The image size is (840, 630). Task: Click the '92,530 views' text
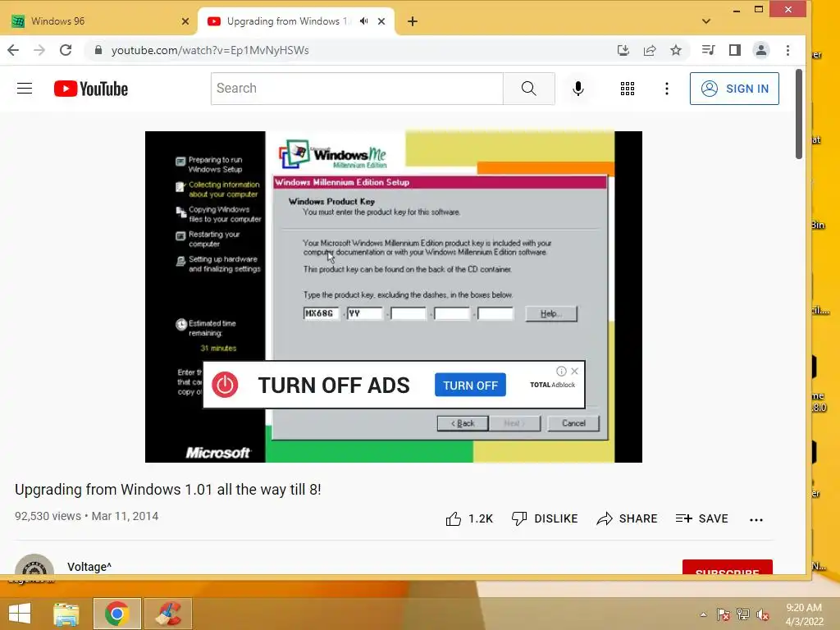tap(48, 516)
